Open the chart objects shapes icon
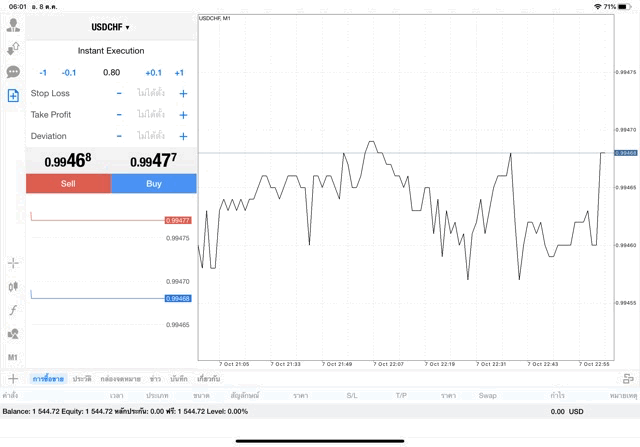 [x=13, y=334]
